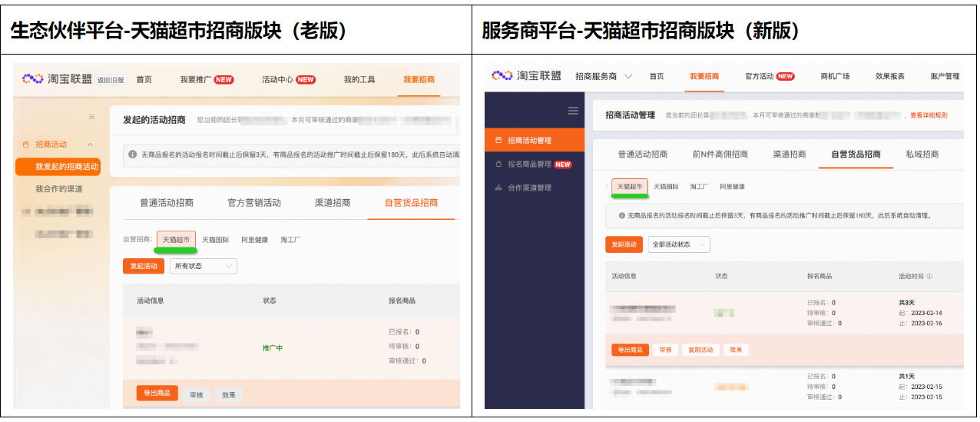Switch to 渠道招商 tab in new version
980x422 pixels.
click(x=790, y=155)
